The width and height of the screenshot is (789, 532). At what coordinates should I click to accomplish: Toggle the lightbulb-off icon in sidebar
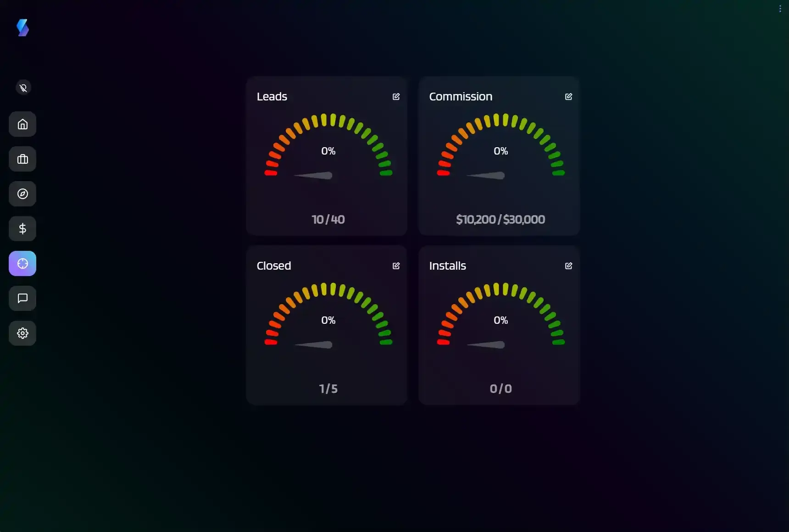23,88
